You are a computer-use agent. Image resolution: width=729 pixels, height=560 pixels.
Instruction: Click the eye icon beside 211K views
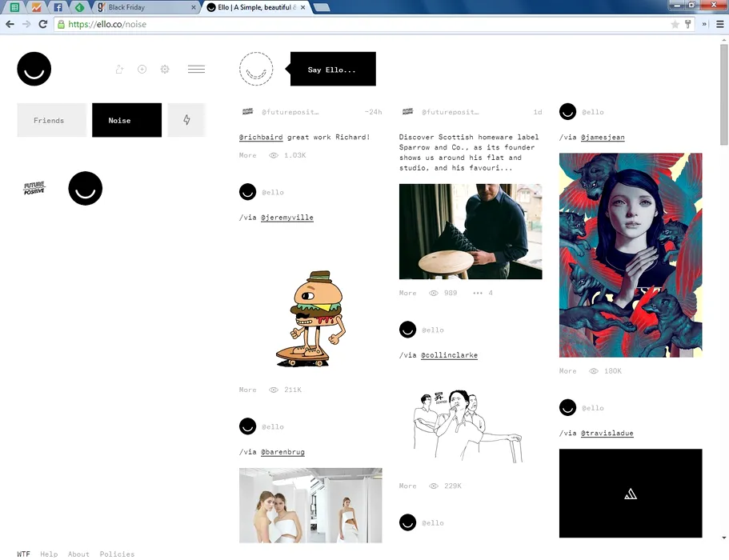click(274, 390)
